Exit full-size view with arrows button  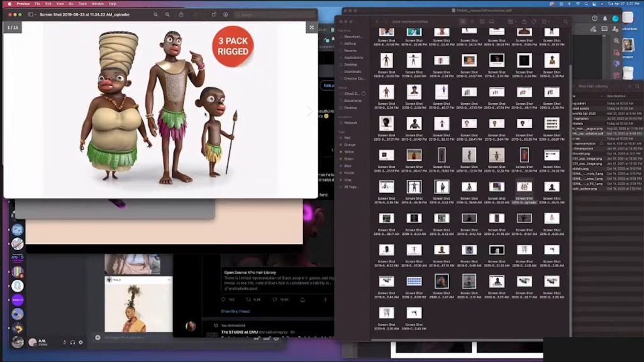tap(312, 28)
